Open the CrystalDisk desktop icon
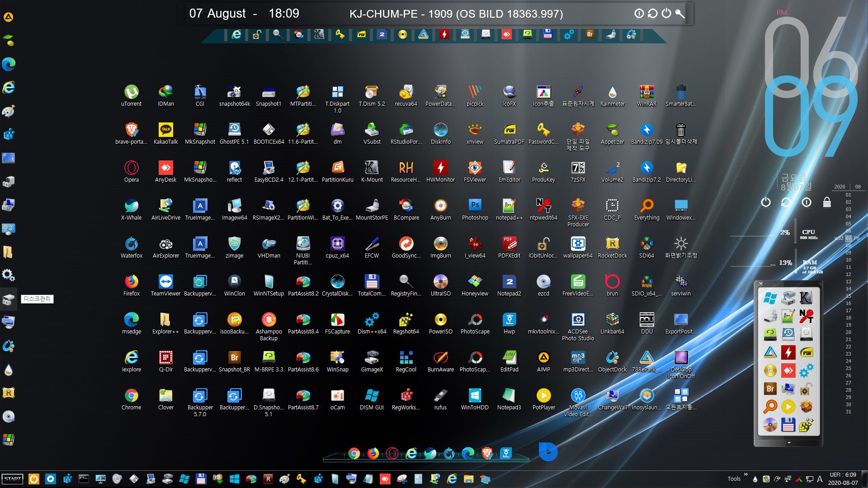This screenshot has width=868, height=488. (x=337, y=285)
